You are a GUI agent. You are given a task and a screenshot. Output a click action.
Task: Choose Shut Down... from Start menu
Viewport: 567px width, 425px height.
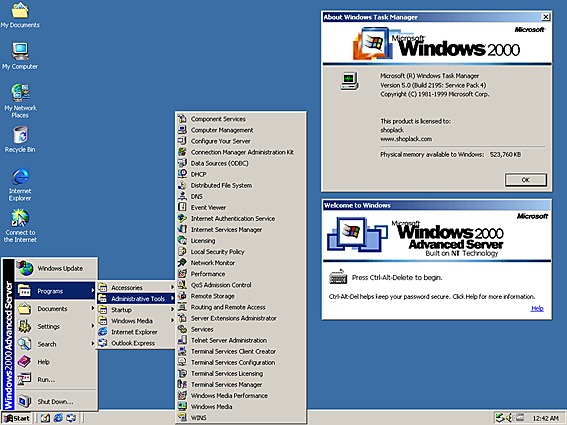point(56,401)
